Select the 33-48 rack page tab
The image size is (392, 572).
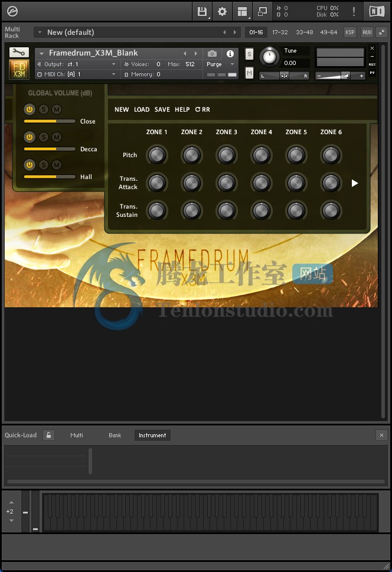click(305, 32)
